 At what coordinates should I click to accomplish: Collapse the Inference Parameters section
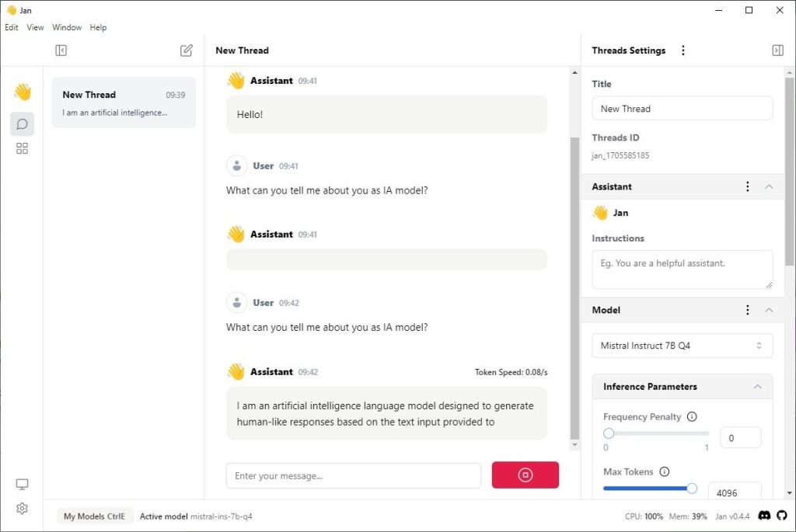(757, 387)
